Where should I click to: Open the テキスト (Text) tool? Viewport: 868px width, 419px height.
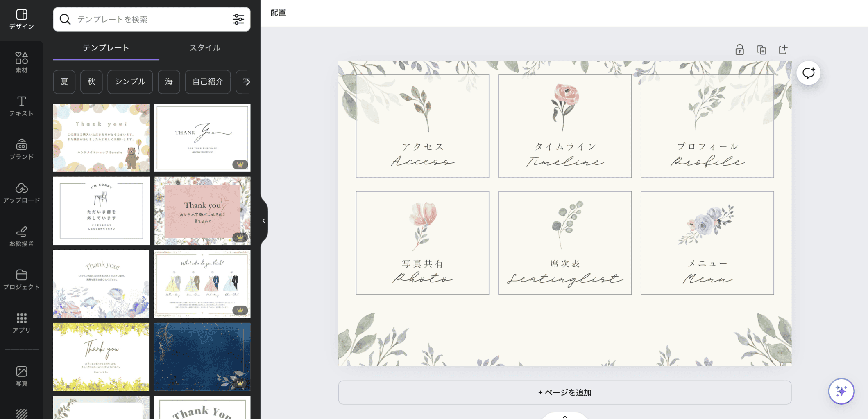point(21,106)
